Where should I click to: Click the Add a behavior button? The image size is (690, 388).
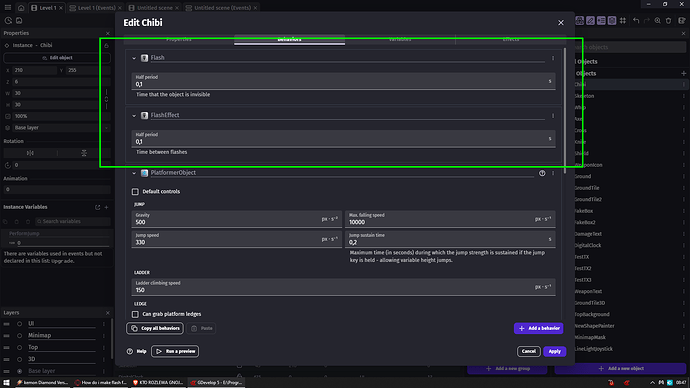click(x=538, y=328)
